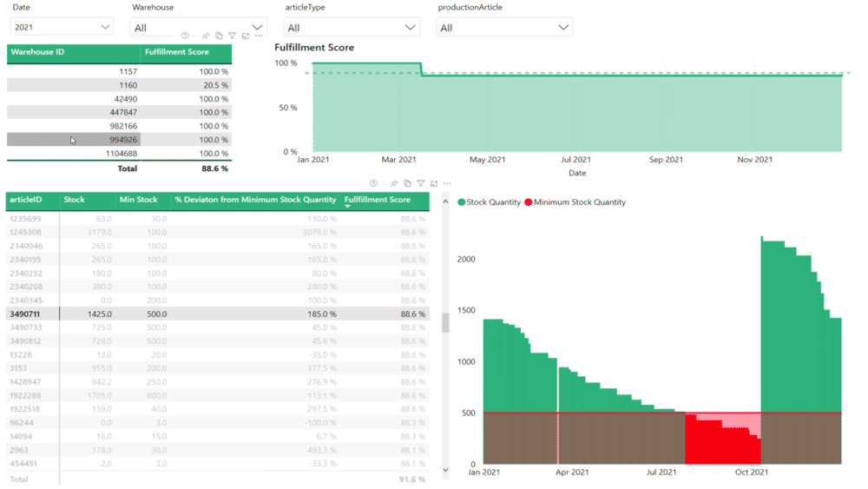The image size is (868, 489).
Task: Open the articleType slicer dropdown
Action: click(x=351, y=28)
